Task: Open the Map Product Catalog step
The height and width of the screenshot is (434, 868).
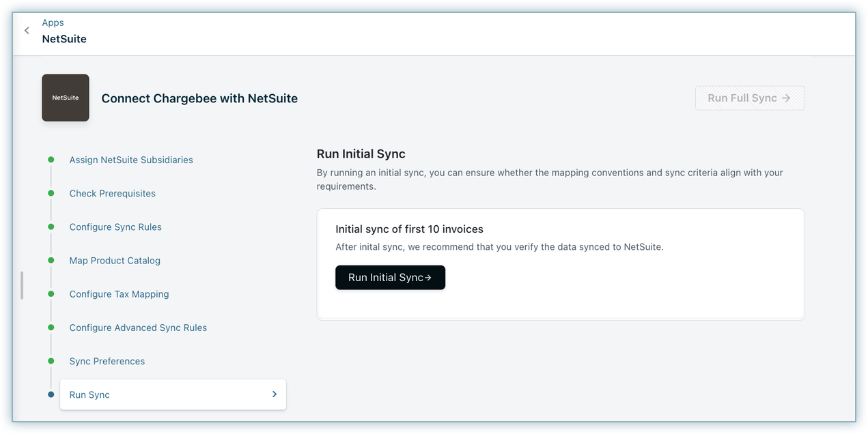Action: tap(115, 260)
